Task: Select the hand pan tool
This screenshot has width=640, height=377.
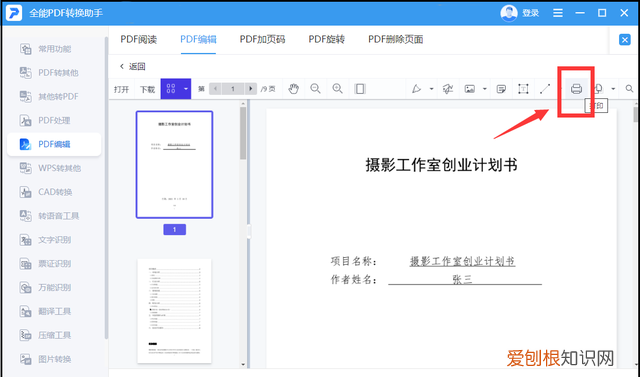Action: (293, 89)
